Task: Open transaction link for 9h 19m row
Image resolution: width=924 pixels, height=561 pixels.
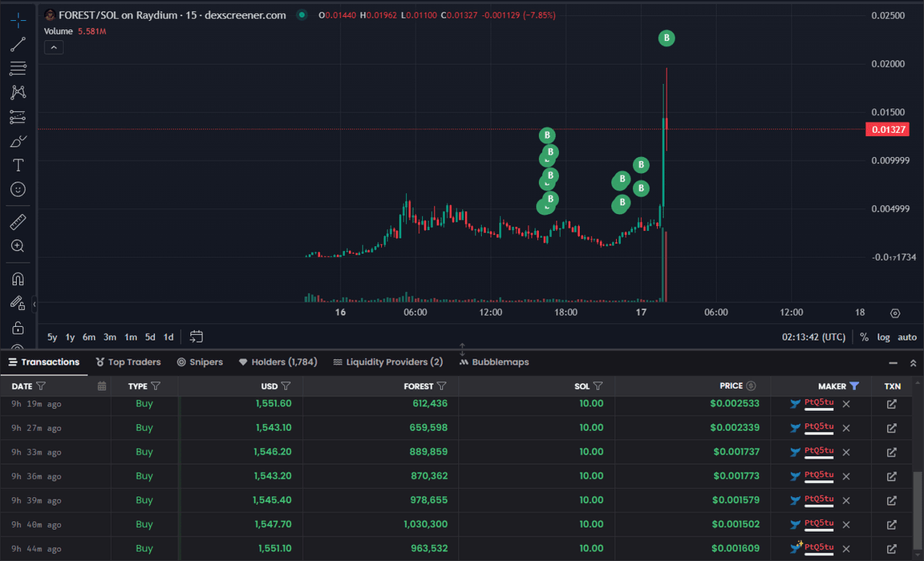Action: [x=892, y=404]
